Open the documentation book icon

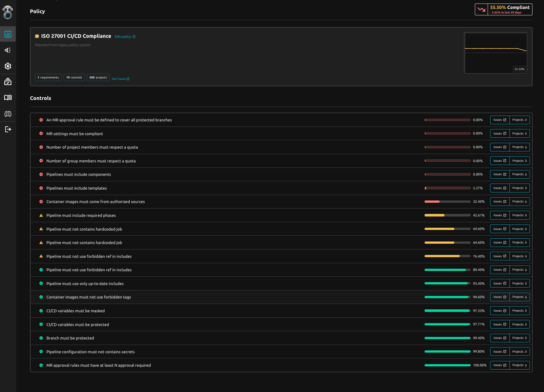[8, 98]
